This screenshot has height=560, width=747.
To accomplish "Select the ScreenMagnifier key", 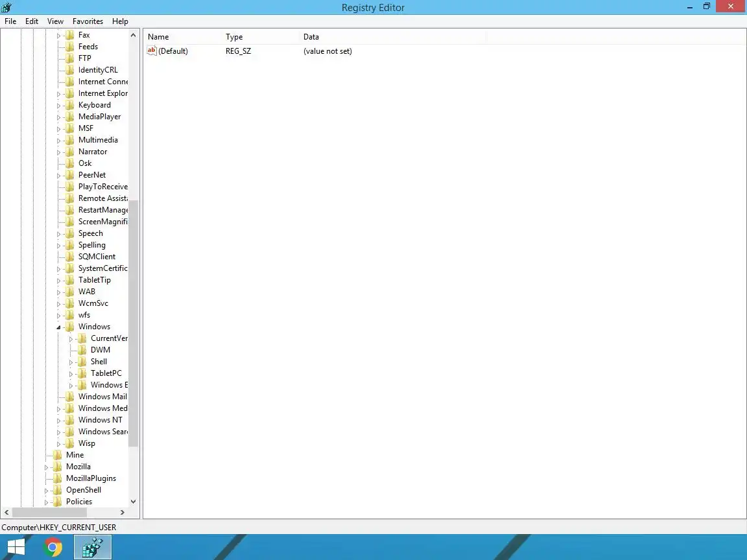I will (103, 222).
